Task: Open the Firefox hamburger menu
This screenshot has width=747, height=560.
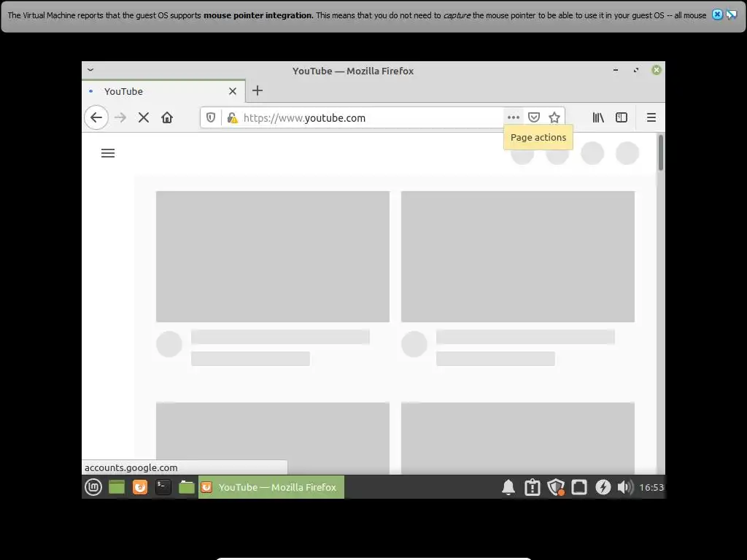Action: pyautogui.click(x=651, y=117)
